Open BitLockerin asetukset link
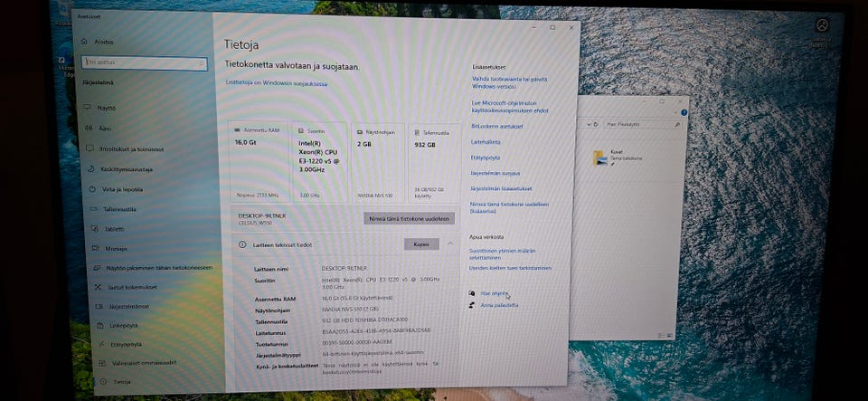 [496, 127]
